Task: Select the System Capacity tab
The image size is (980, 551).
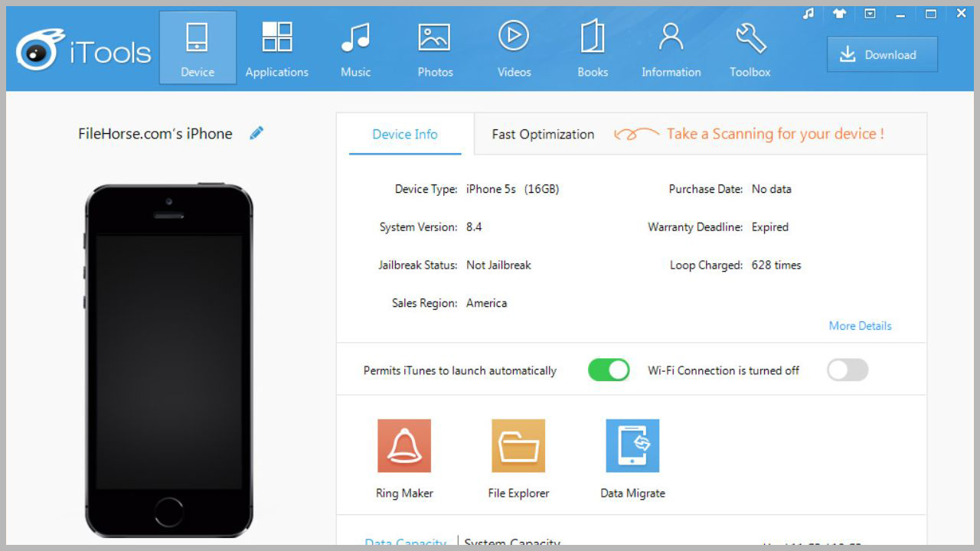Action: point(512,543)
